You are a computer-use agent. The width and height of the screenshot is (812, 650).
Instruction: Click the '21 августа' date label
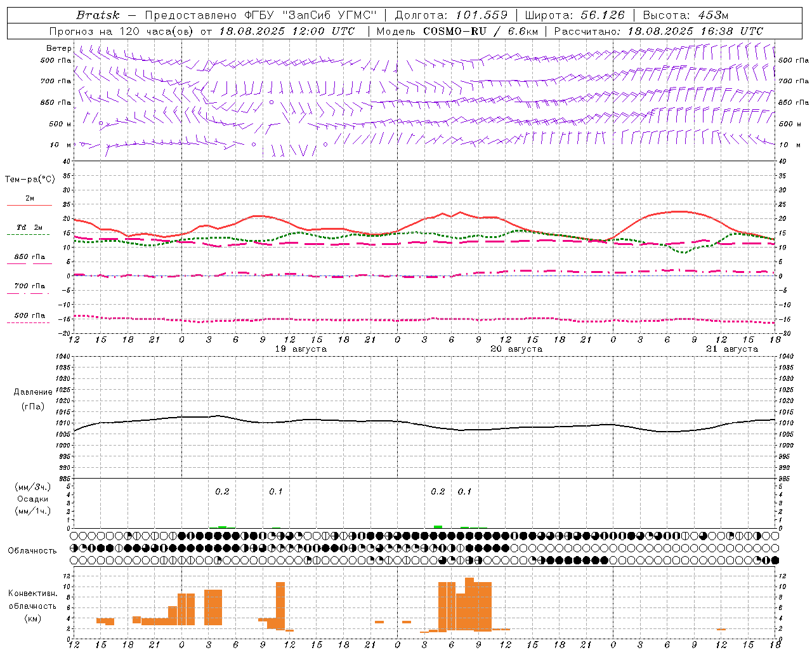point(732,349)
